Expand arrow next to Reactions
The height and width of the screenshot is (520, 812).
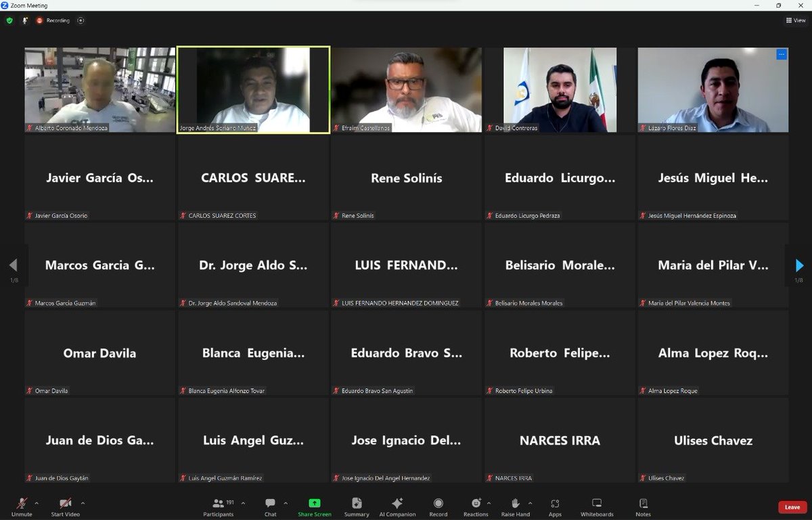point(489,503)
